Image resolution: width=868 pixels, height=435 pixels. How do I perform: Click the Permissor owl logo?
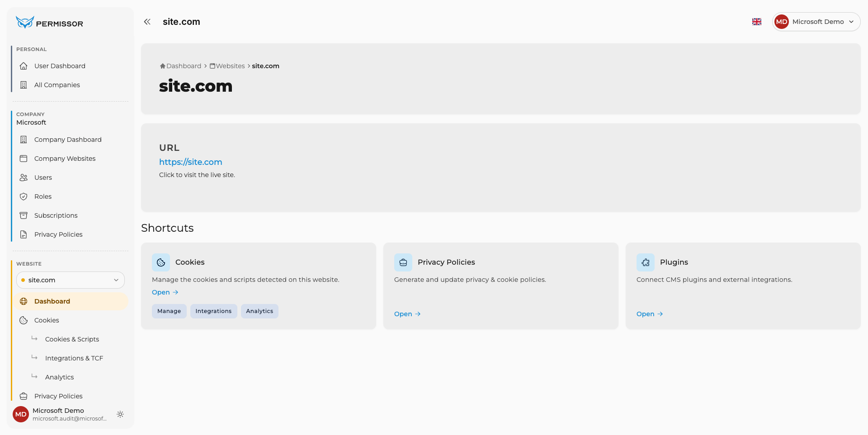coord(24,22)
